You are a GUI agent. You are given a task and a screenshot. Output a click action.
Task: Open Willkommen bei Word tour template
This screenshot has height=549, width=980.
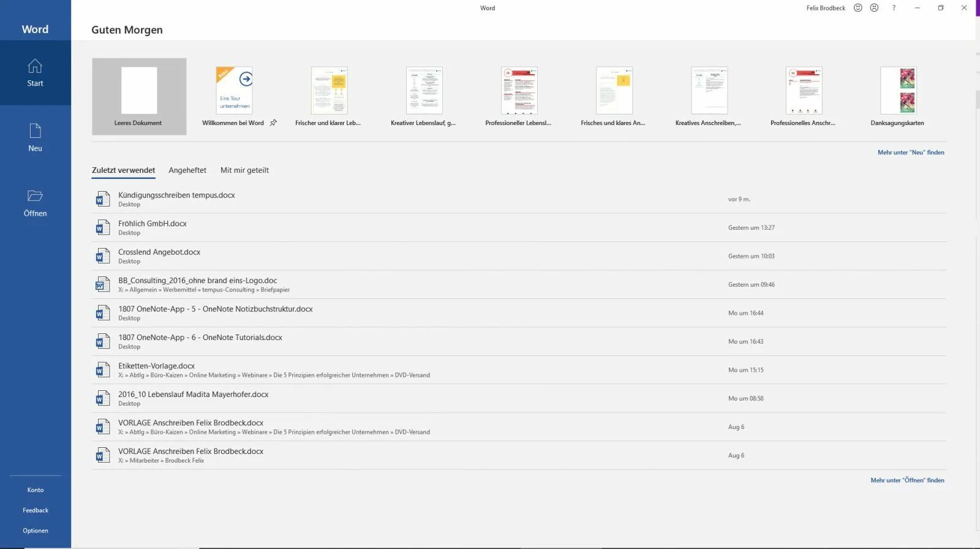point(234,96)
